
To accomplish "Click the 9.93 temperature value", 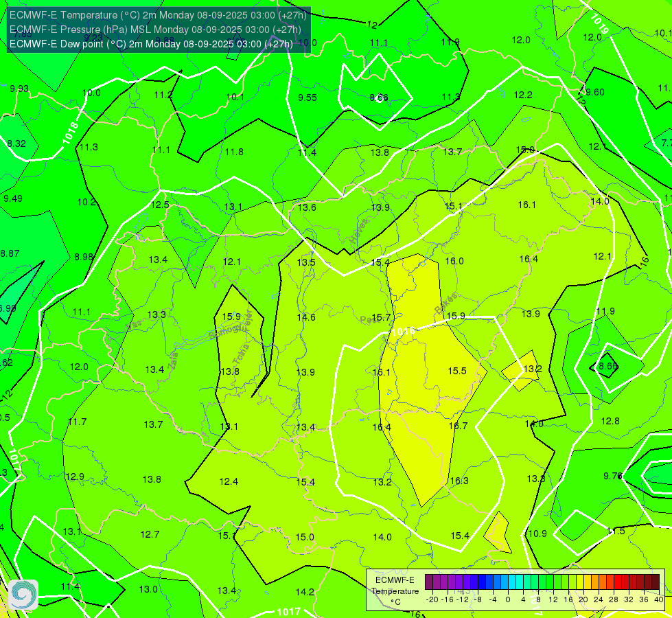I will tap(19, 89).
